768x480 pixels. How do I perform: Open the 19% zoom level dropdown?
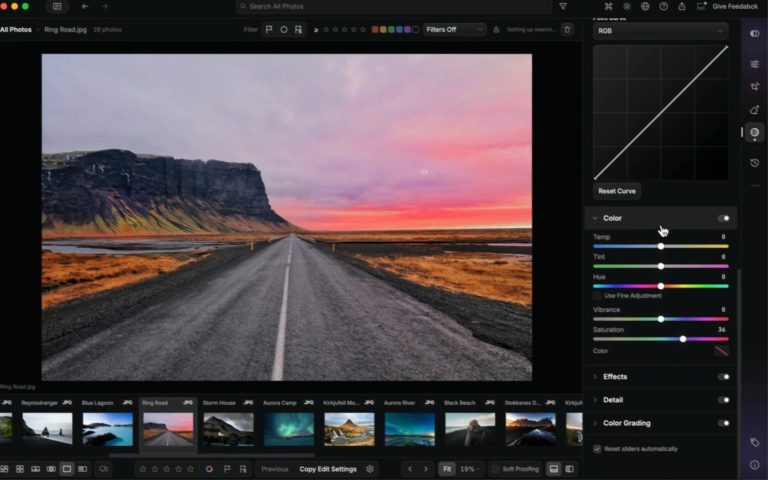pos(469,469)
